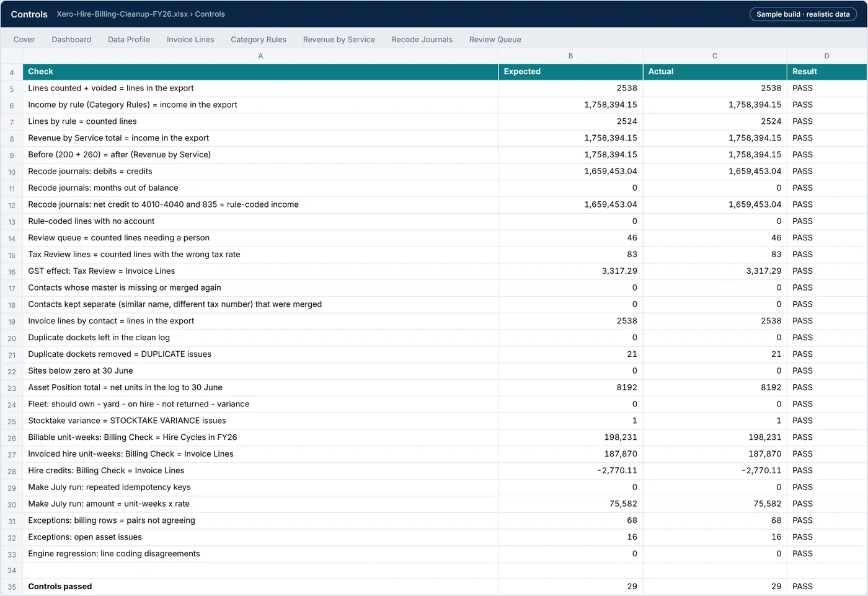Screen dimensions: 868x596
Task: Click 'Lines counted + voided = lines in the export'
Action: click(260, 89)
